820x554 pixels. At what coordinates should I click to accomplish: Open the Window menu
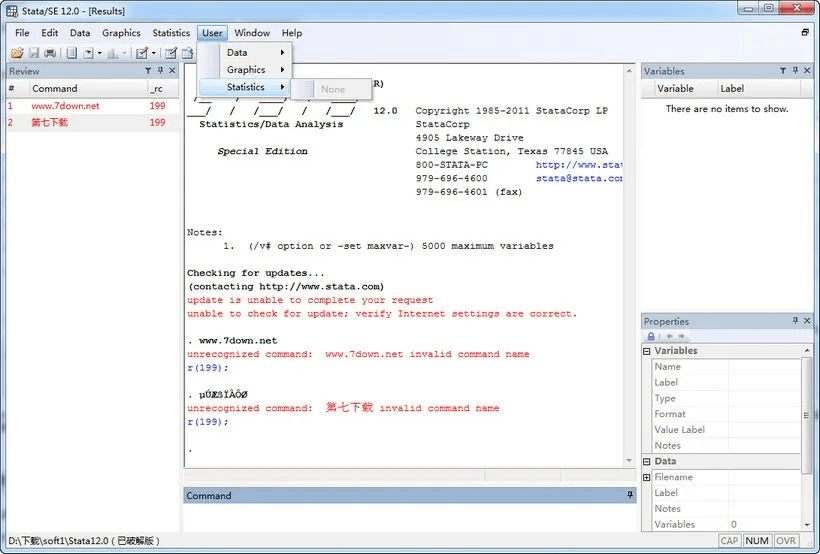point(252,33)
